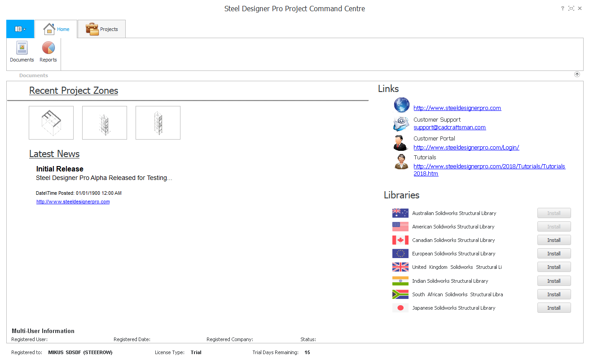Install the European Solidworks Structural Library
The image size is (589, 364).
pos(554,254)
